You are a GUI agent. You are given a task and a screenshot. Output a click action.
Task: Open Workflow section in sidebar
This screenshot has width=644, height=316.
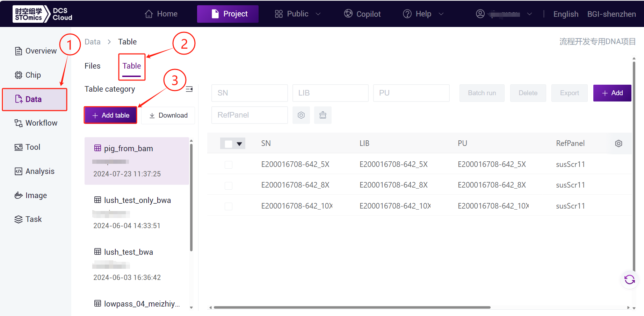[36, 123]
